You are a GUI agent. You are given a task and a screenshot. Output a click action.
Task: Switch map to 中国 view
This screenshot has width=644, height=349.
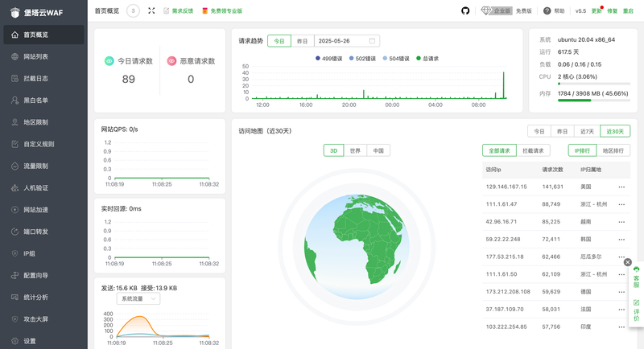[378, 151]
